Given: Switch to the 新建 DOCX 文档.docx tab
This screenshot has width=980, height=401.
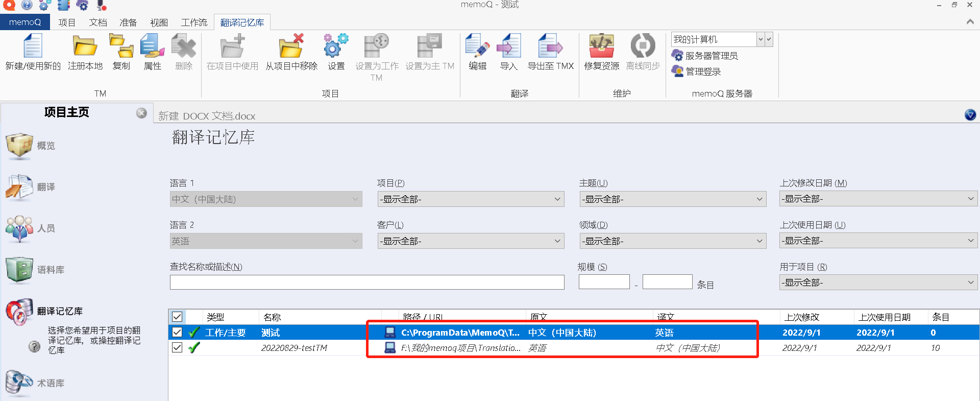Looking at the screenshot, I should click(207, 116).
